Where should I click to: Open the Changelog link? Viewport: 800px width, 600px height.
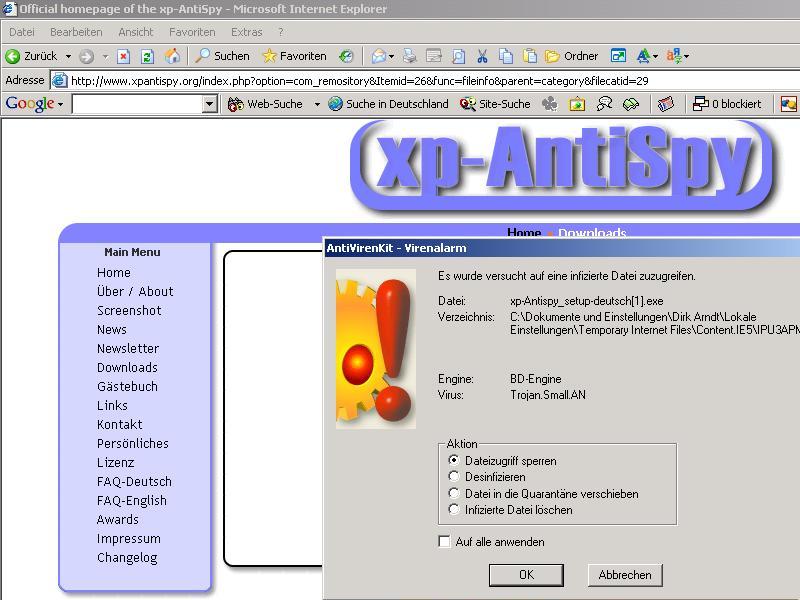[x=127, y=558]
